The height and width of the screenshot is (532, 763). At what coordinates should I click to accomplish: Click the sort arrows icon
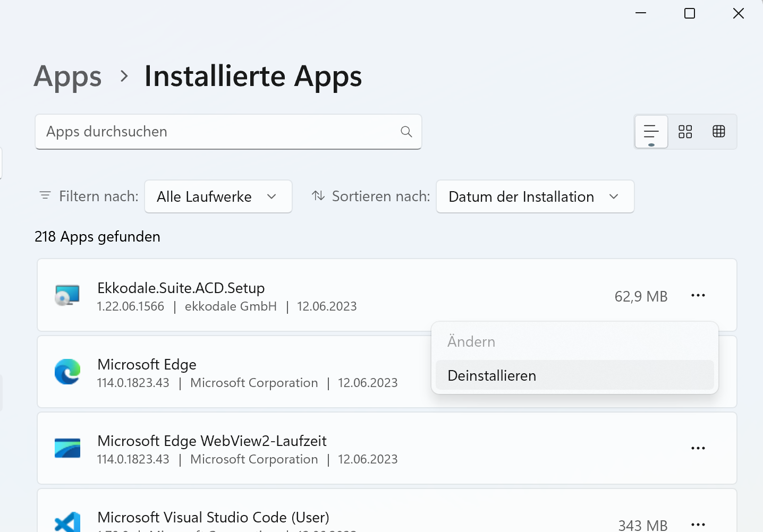(x=318, y=196)
